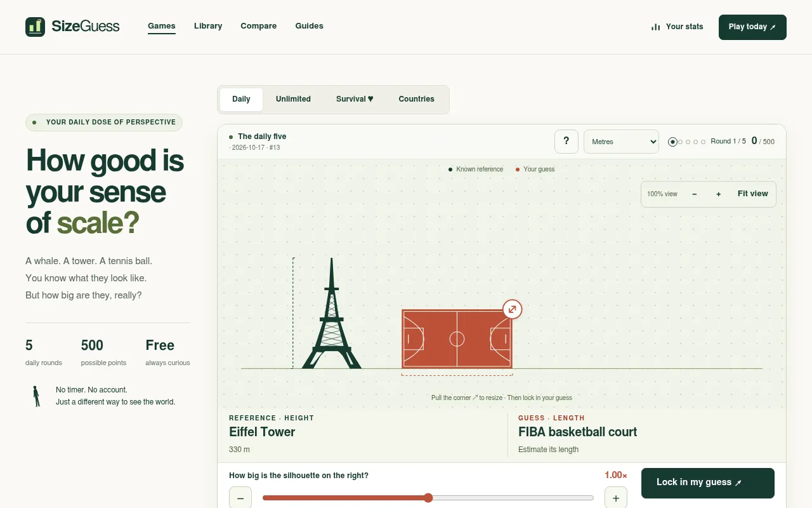Zoom in the view with the plus beside Fit view
The image size is (812, 508).
(x=719, y=194)
